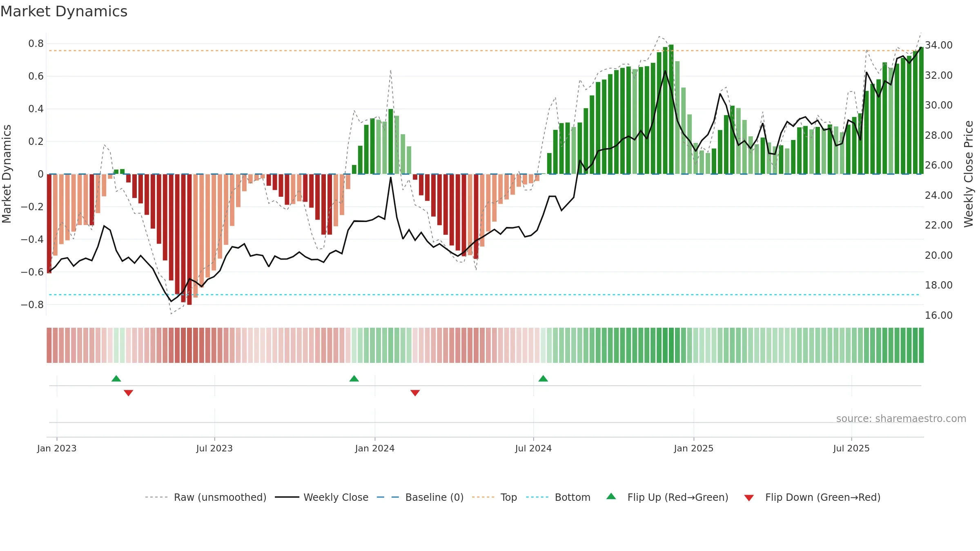Click the green flip-up marker before Jan 2024
Viewport: 980px width, 551px height.
354,378
